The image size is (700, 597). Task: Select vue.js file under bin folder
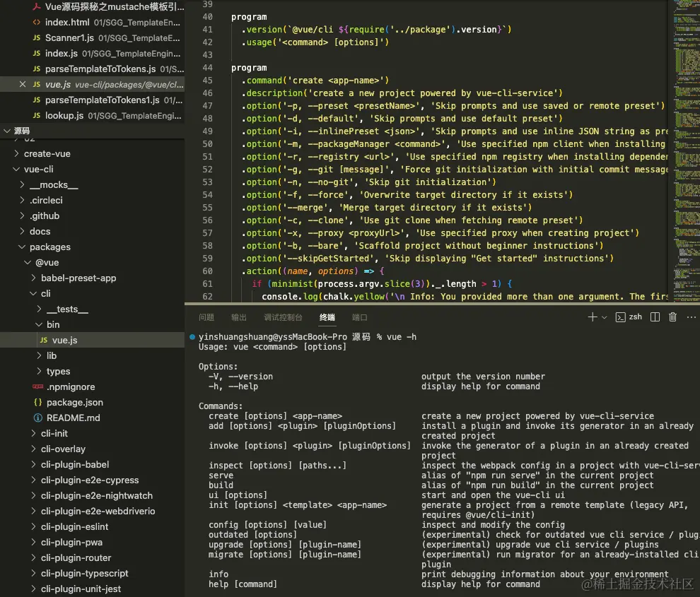[92, 340]
